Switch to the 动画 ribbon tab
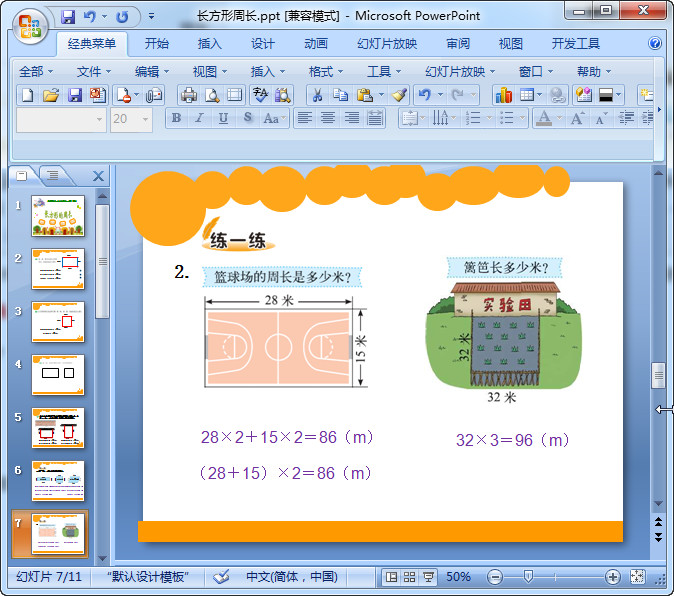 [316, 43]
